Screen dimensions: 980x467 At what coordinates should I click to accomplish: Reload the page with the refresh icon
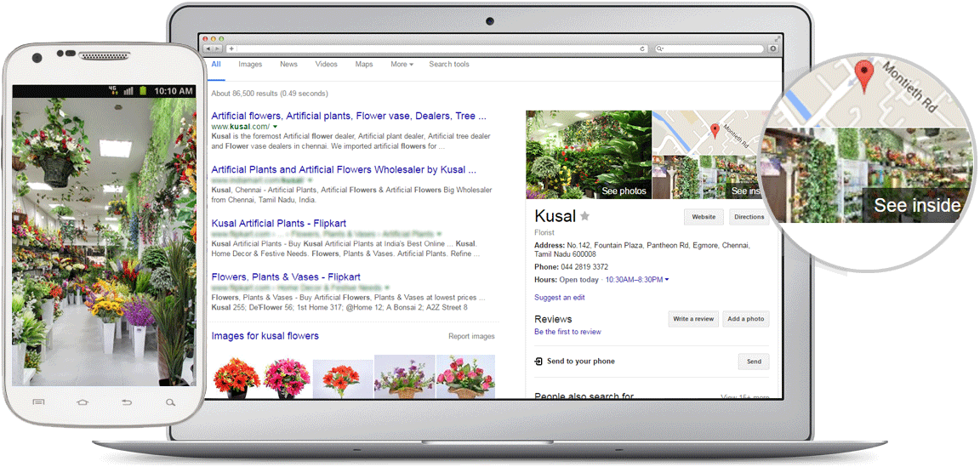(642, 48)
